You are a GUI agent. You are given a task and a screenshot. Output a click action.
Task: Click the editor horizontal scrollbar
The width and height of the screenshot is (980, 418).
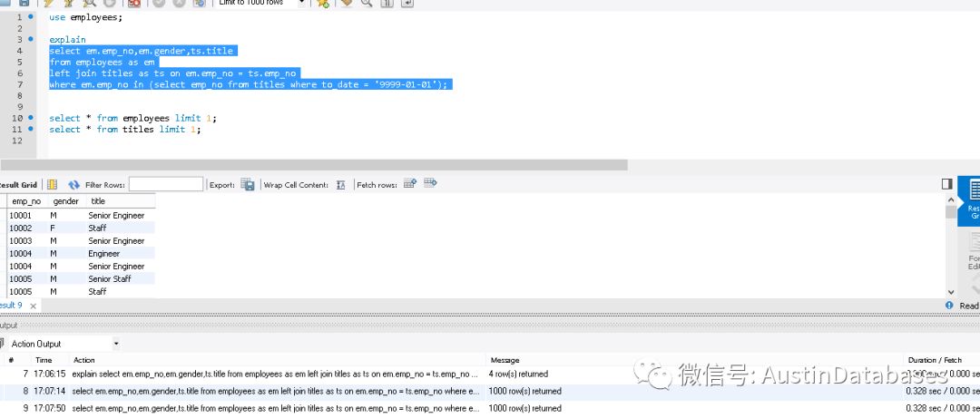coord(314,165)
